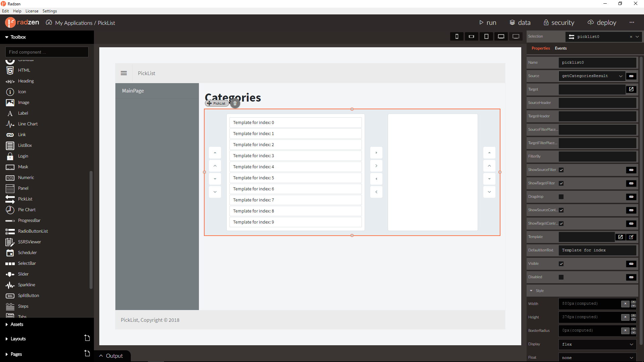Click the run button
This screenshot has height=362, width=644.
coord(488,22)
